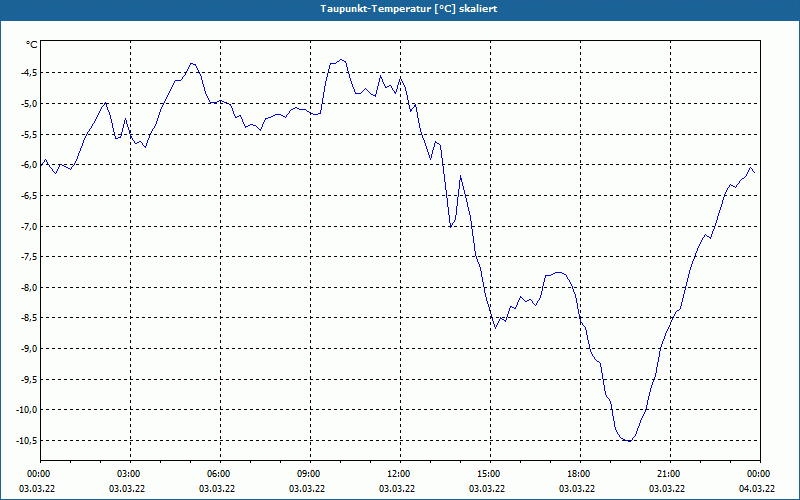This screenshot has height=500, width=800.
Task: Click the 15:00 time label on the x-axis
Action: tap(490, 474)
